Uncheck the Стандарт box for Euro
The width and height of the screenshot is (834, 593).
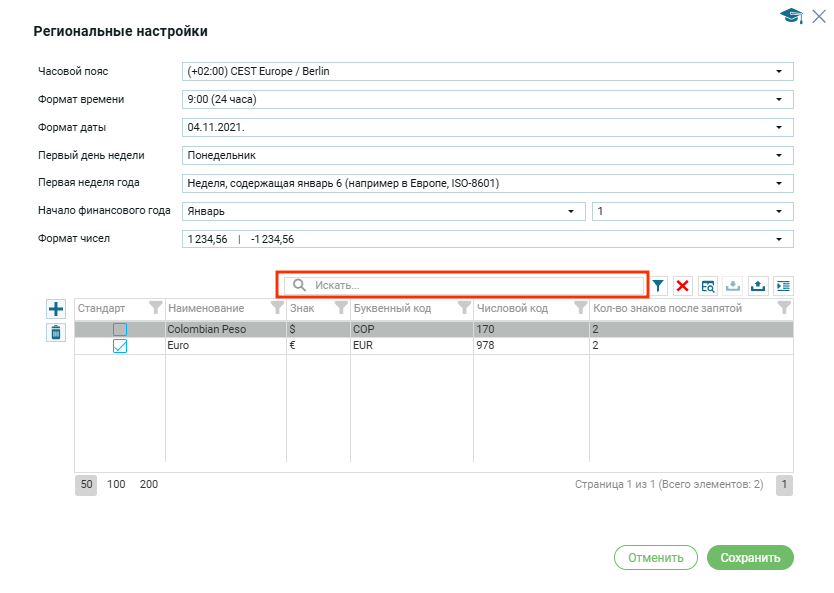coord(120,346)
